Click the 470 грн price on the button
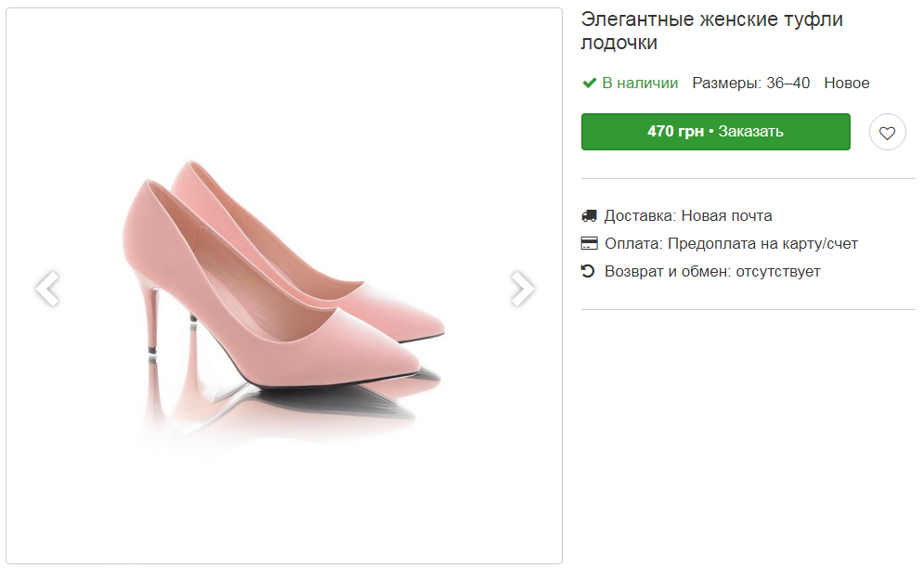 (675, 132)
